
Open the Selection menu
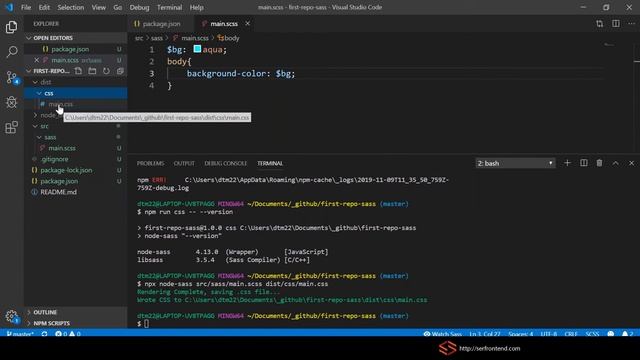pos(71,7)
